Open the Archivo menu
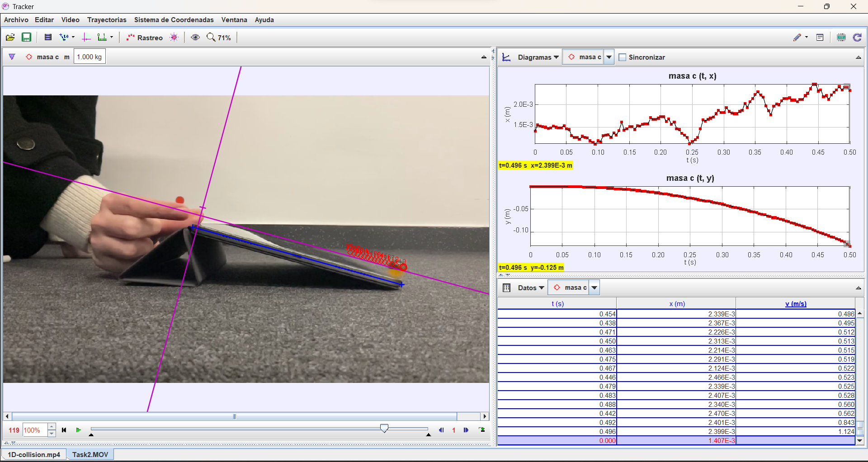Screen dimensions: 868x462 [x=16, y=20]
